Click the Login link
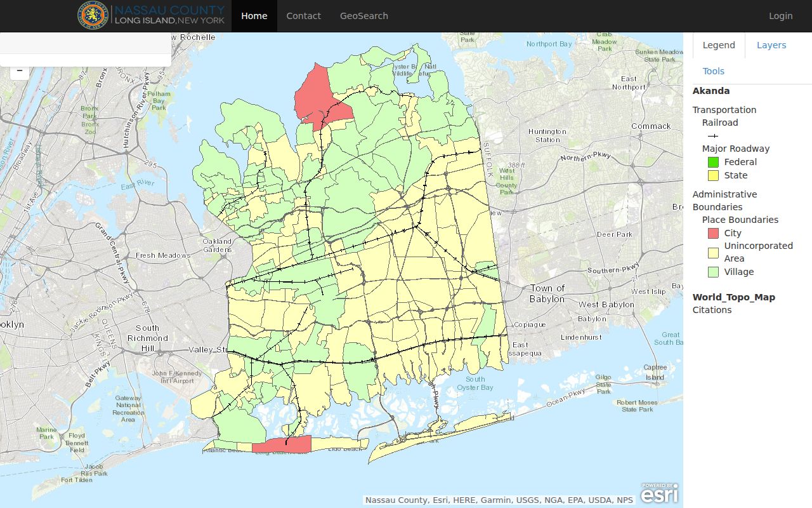This screenshot has width=812, height=508. (781, 16)
